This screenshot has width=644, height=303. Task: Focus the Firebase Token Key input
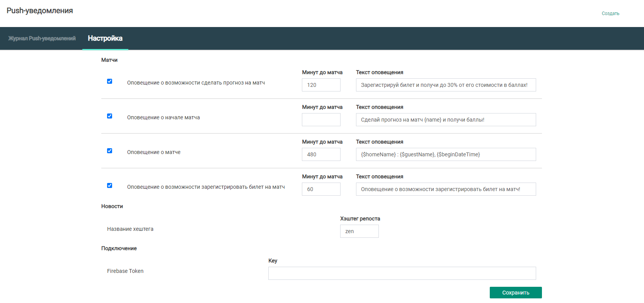coord(402,273)
